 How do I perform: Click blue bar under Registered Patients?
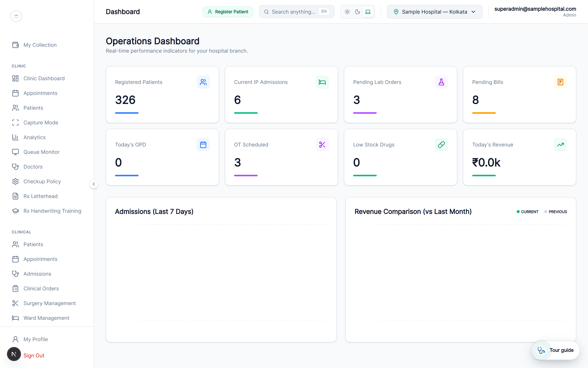[127, 113]
